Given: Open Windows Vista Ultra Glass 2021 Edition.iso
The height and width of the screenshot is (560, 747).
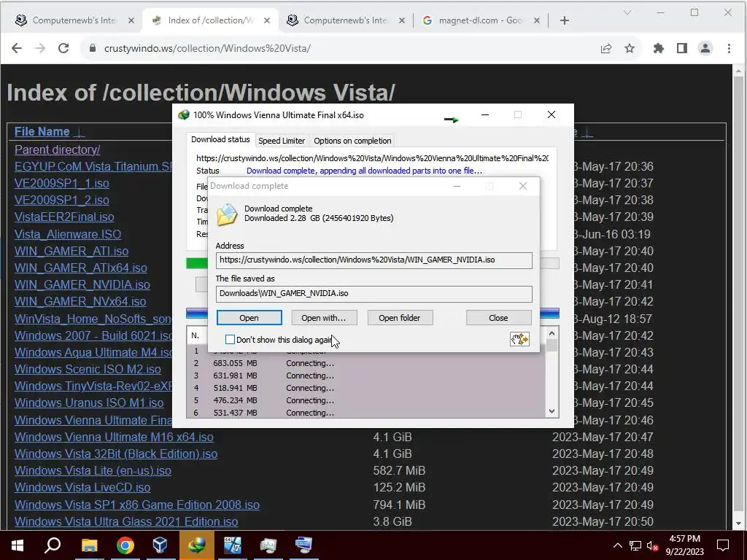Looking at the screenshot, I should pyautogui.click(x=126, y=521).
